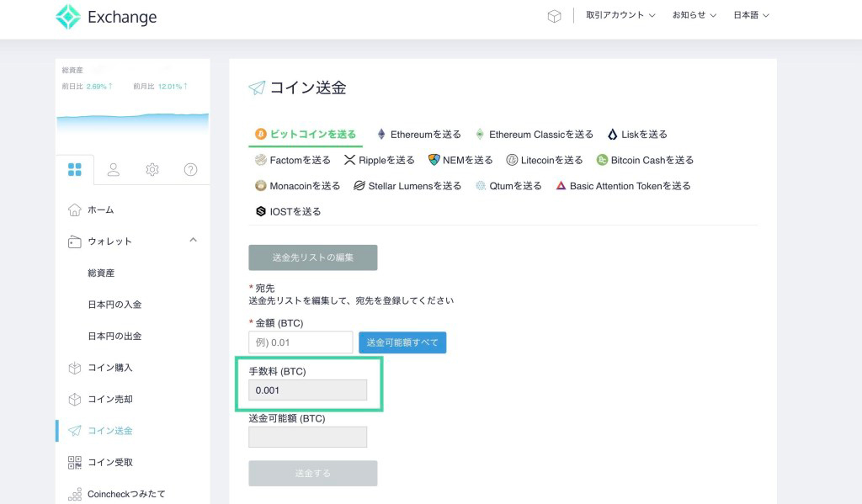Click 送金可能額すべて button
The height and width of the screenshot is (504, 862).
402,342
